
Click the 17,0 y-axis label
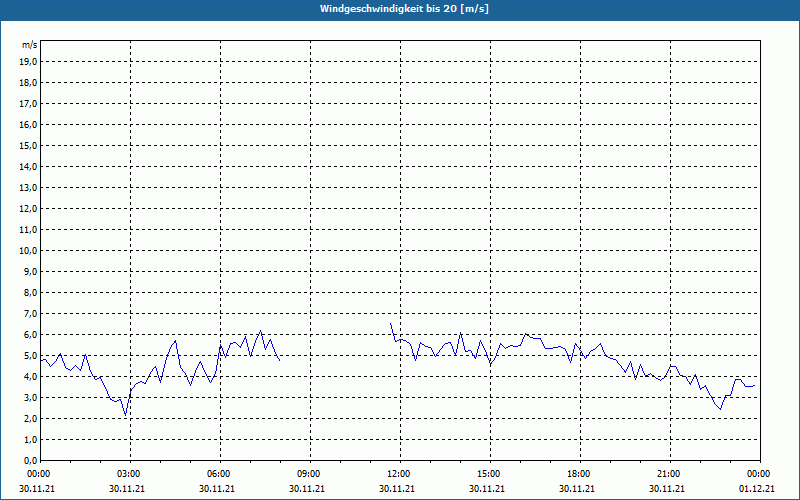[29, 104]
